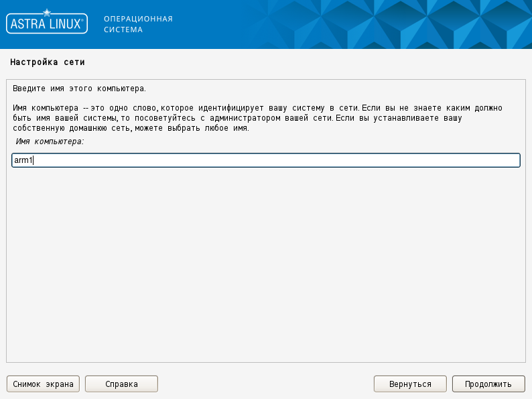Take a screenshot with Снимок экрана
532x399 pixels.
(43, 384)
